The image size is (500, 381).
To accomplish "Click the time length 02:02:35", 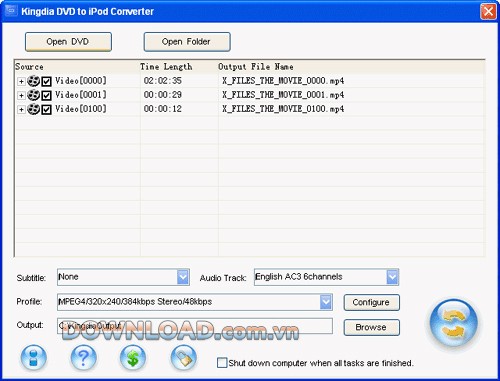I will 163,81.
